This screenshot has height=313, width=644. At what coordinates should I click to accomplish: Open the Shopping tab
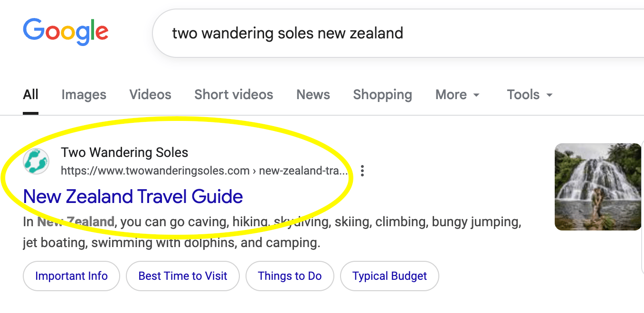click(x=382, y=95)
